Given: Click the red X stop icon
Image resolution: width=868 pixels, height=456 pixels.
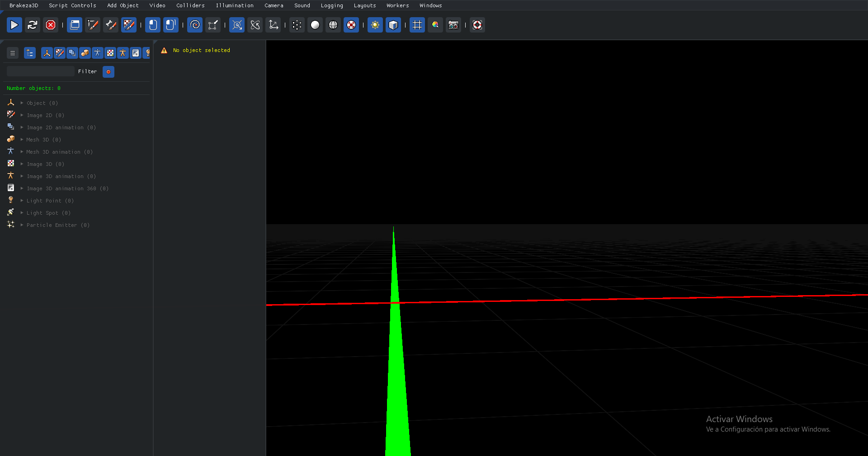Looking at the screenshot, I should (x=51, y=25).
